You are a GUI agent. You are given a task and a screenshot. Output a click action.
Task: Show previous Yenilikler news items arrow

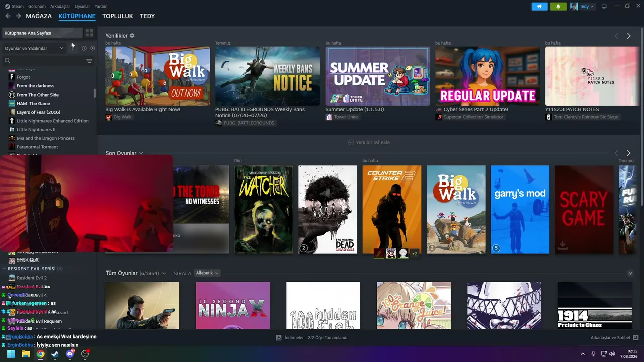[616, 36]
